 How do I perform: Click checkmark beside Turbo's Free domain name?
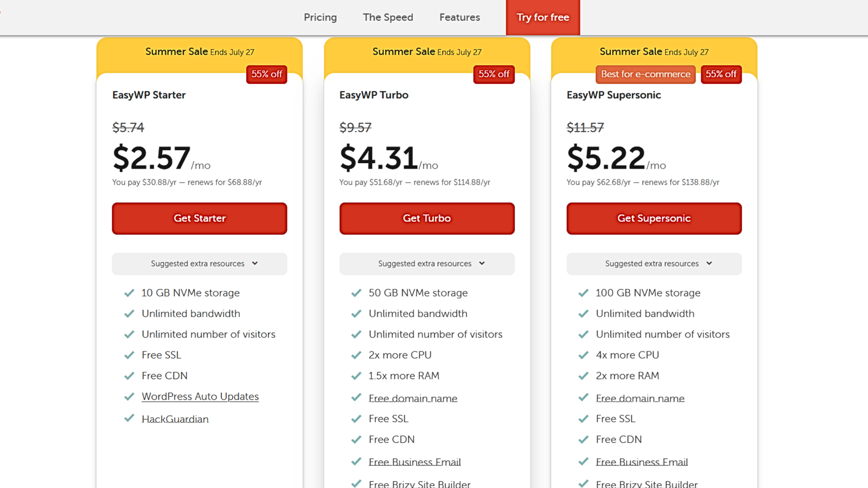pyautogui.click(x=356, y=397)
